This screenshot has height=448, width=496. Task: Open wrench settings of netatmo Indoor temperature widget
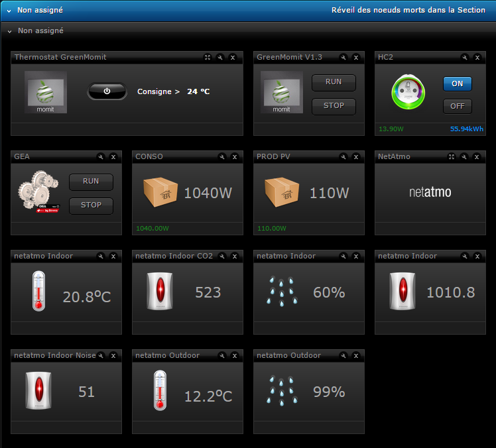point(101,256)
